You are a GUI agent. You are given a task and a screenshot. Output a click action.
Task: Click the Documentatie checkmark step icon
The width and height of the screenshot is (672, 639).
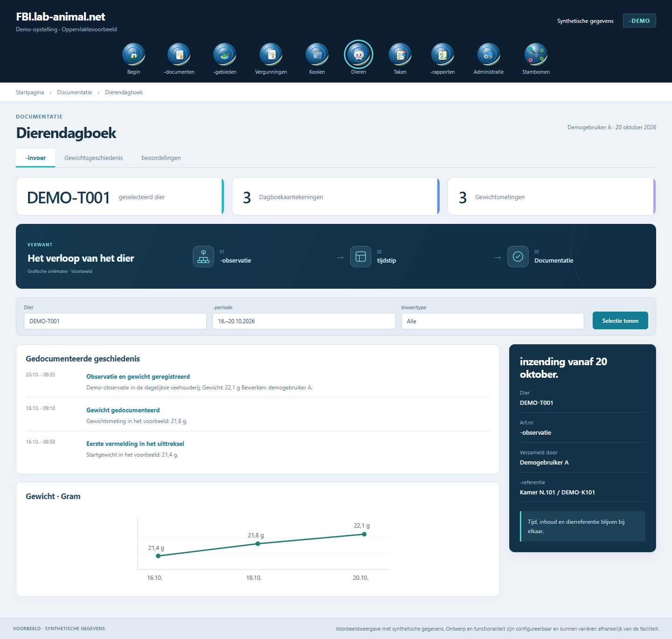[518, 257]
